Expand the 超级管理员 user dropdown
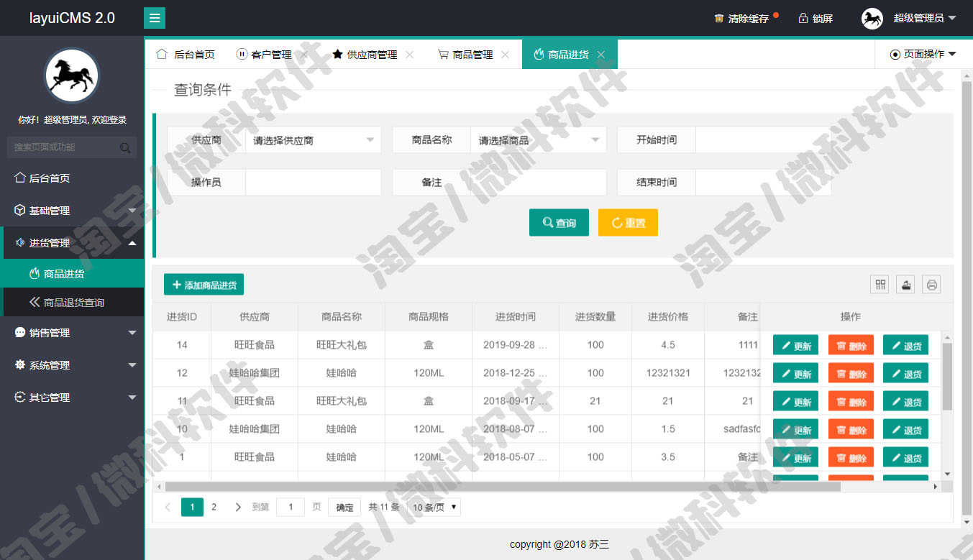The height and width of the screenshot is (560, 973). (925, 18)
